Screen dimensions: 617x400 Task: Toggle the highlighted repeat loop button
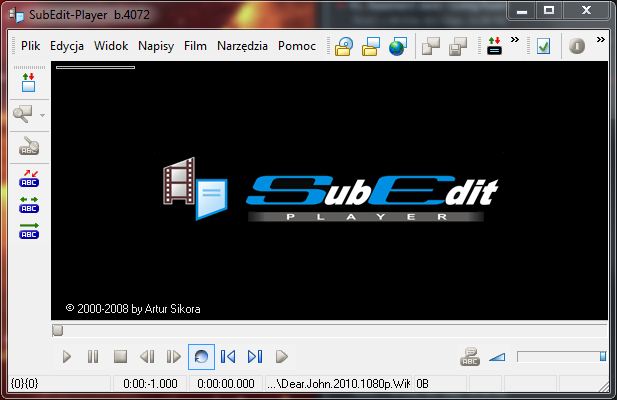tap(201, 357)
